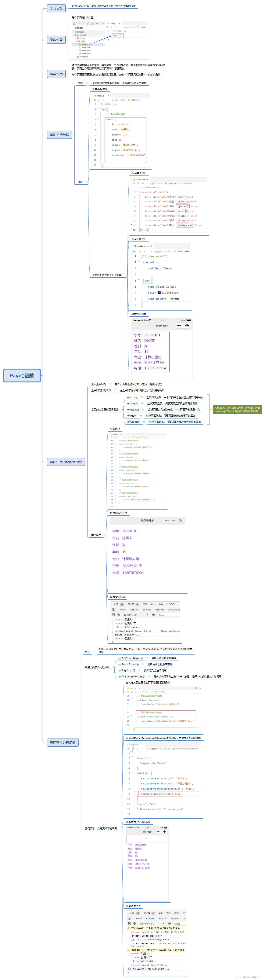The width and height of the screenshot is (265, 980).
Task: Click the more options dots beside 资源管理器
Action: point(101,28)
